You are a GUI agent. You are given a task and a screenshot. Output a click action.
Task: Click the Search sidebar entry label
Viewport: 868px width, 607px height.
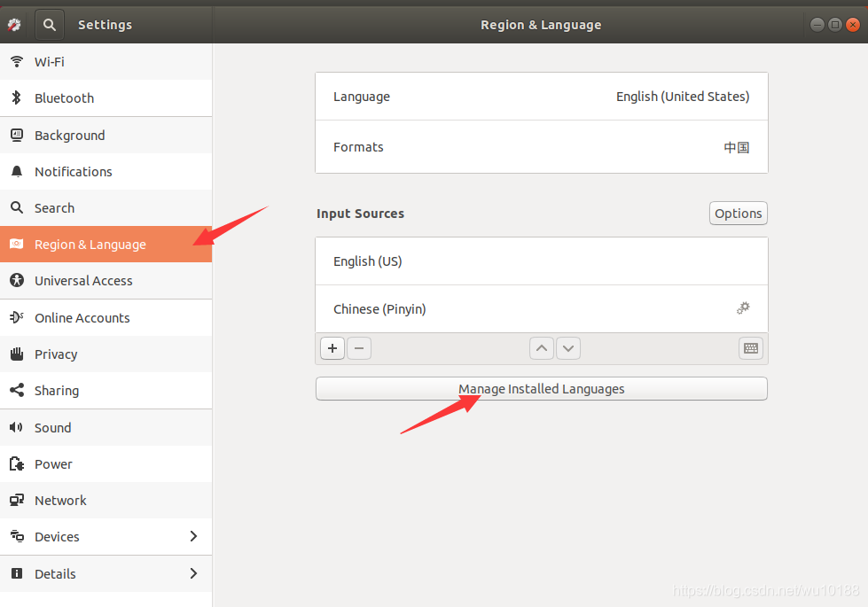(54, 208)
